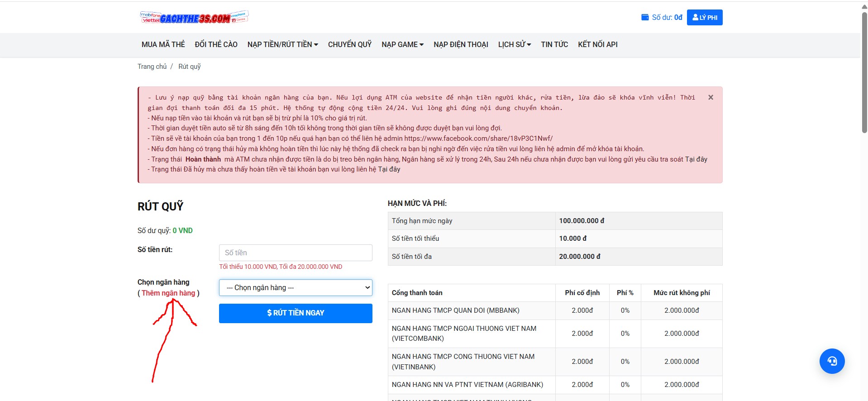Image resolution: width=868 pixels, height=401 pixels.
Task: Click the page vertical scrollbar
Action: (864, 72)
